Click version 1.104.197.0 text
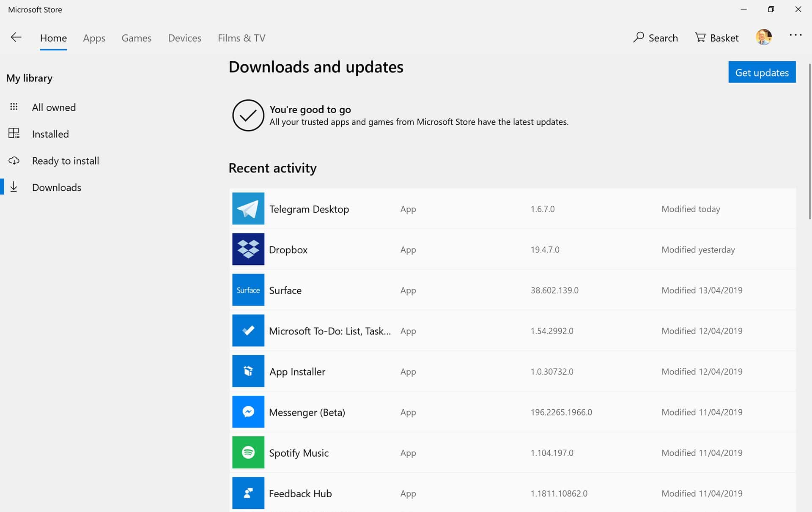Image resolution: width=812 pixels, height=512 pixels. [x=552, y=452]
